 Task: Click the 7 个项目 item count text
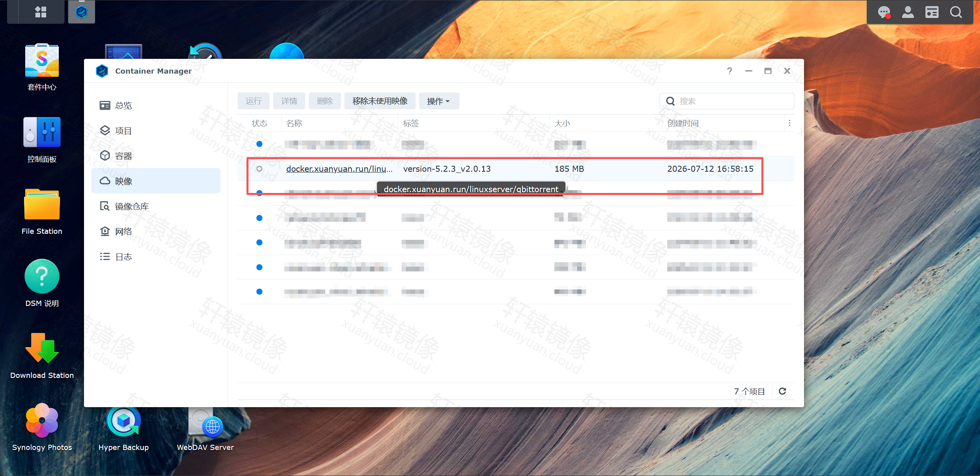coord(749,391)
